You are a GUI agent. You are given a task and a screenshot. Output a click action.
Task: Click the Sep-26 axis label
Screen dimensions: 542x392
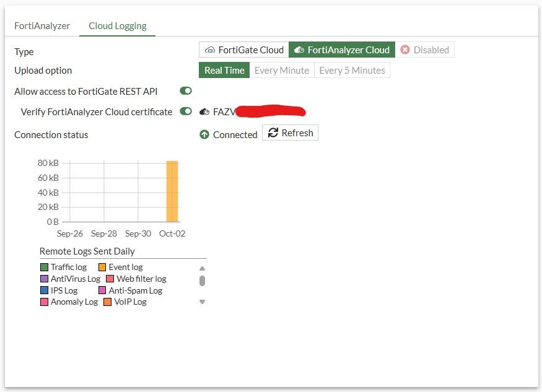point(70,233)
